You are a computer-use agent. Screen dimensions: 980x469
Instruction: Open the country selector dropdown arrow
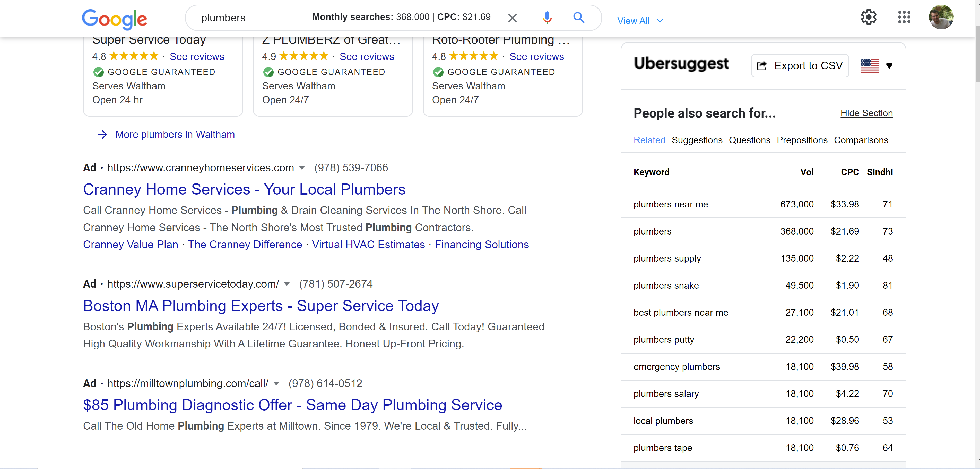[x=889, y=66]
